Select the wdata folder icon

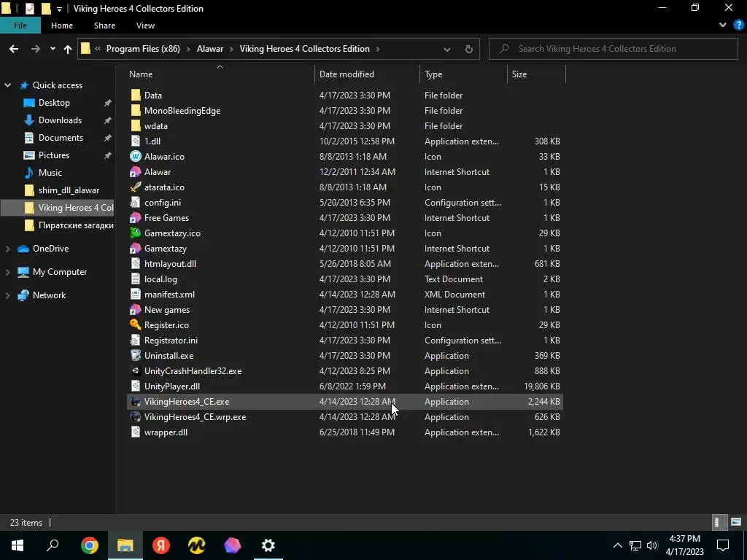(x=136, y=125)
